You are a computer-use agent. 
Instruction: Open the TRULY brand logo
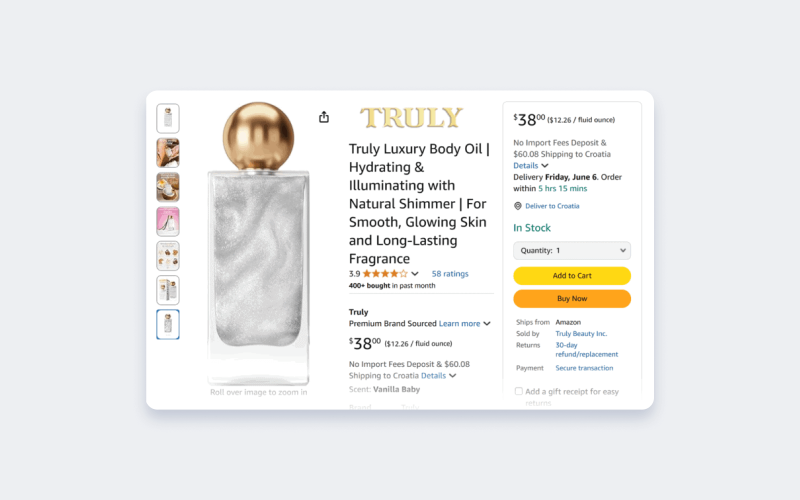click(x=411, y=118)
